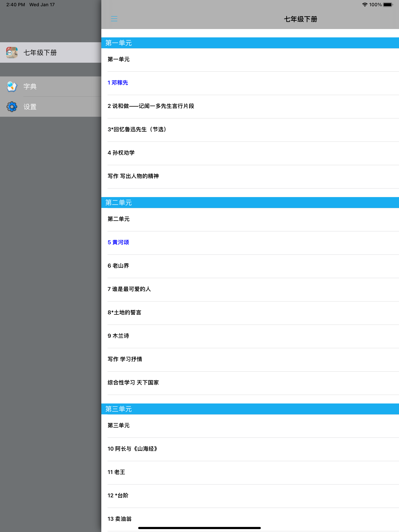The width and height of the screenshot is (399, 532).
Task: Open 3*回忆鲁迅先生（节选）
Action: [250, 130]
